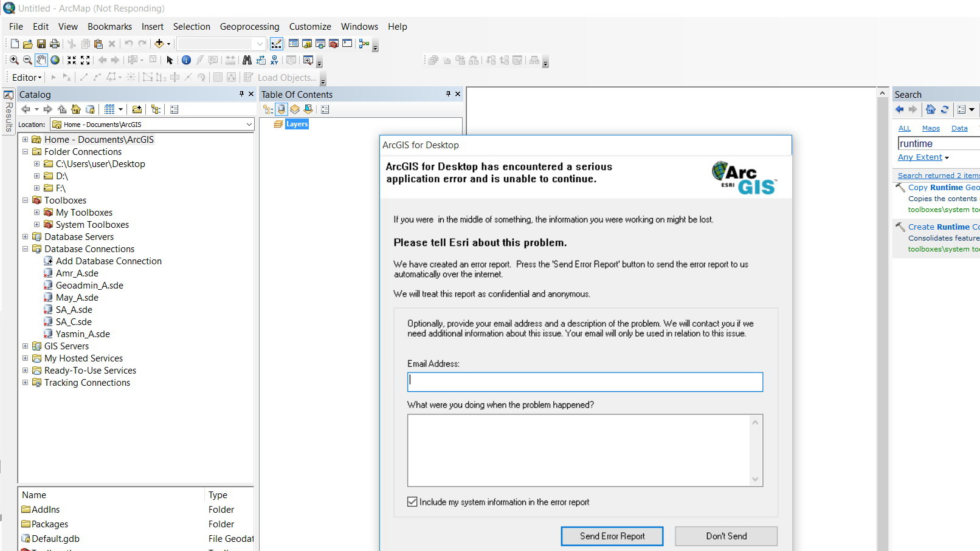
Task: Click the Fixed Zoom In icon
Action: pyautogui.click(x=72, y=60)
